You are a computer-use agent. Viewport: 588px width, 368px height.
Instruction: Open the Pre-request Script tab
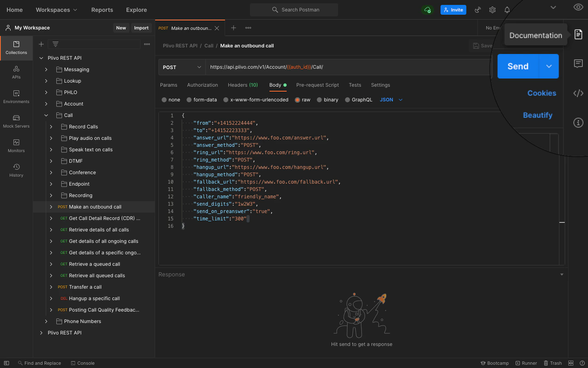click(318, 85)
